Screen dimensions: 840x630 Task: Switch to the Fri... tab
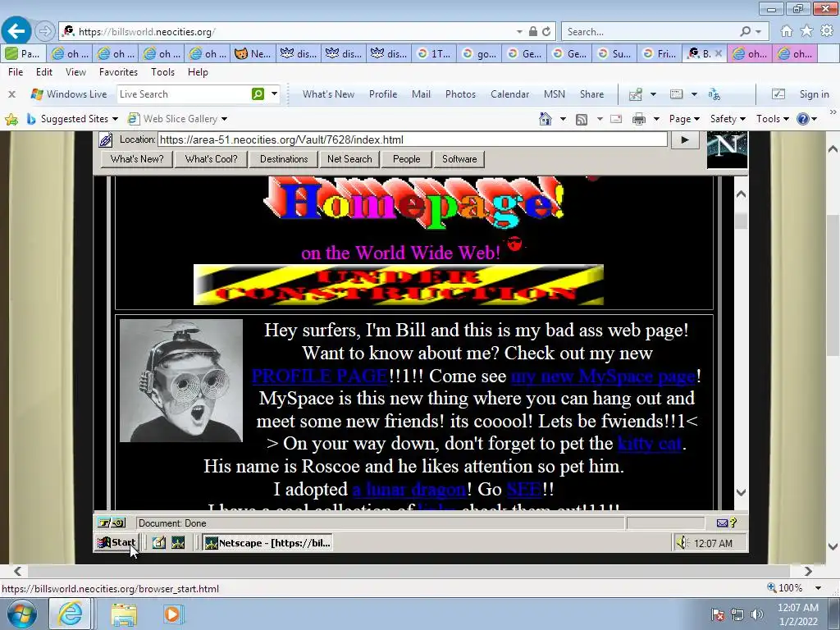coord(660,53)
